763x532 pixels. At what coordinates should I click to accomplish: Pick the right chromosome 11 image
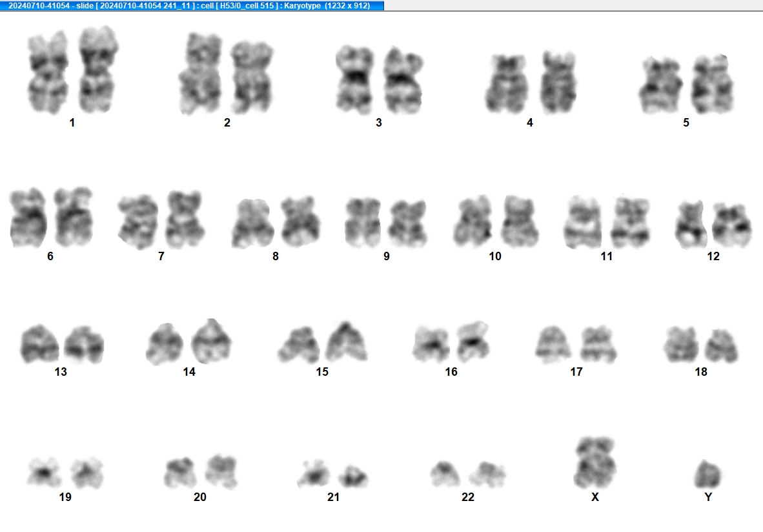(630, 222)
